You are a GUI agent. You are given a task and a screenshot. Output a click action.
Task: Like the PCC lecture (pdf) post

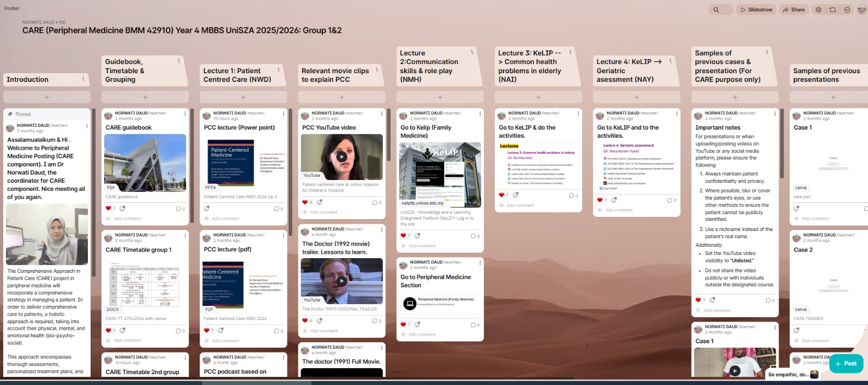click(x=207, y=330)
